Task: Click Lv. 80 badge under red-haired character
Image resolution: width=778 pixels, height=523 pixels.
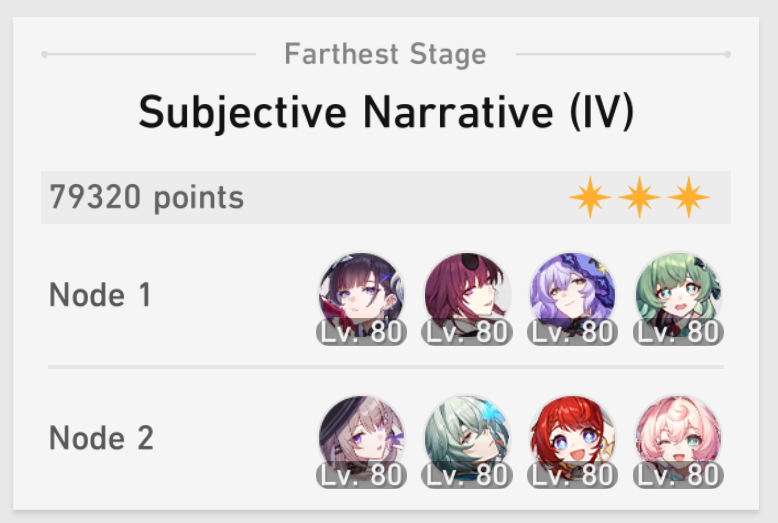Action: point(573,475)
